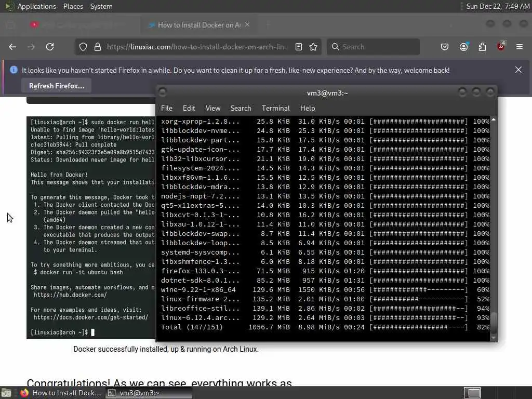Select the How to Install Docker tab

click(x=198, y=25)
